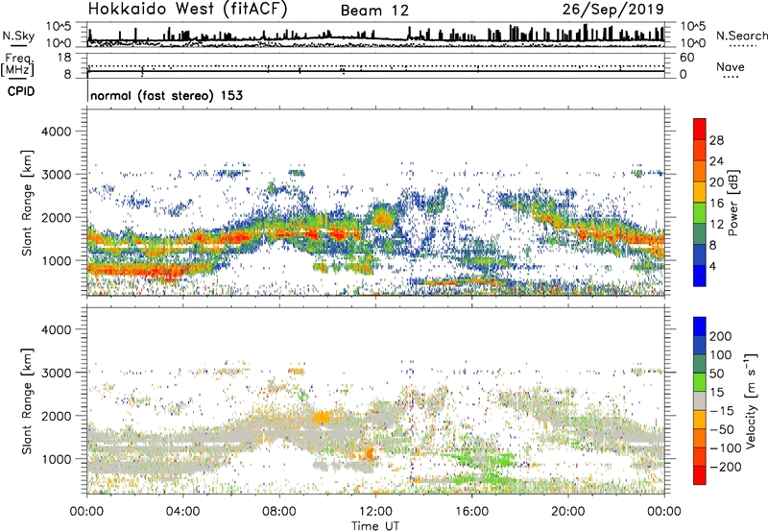
Task: Click the '08:00' time tick label
Action: coord(279,512)
